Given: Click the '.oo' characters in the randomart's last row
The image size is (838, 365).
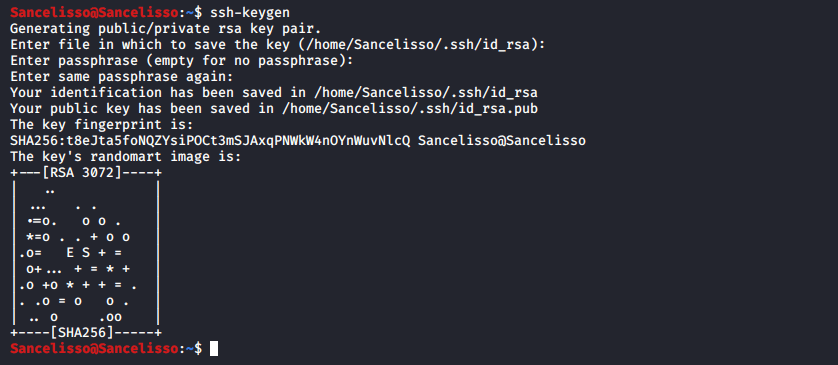Looking at the screenshot, I should tap(110, 317).
